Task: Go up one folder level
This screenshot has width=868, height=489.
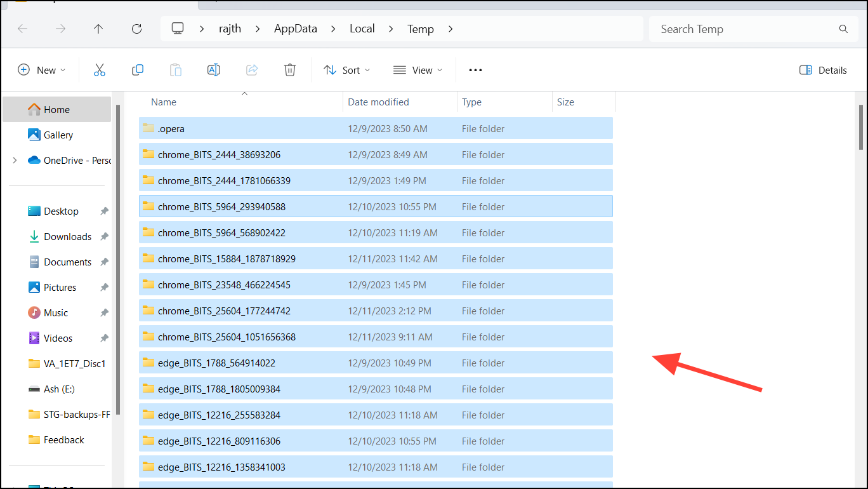Action: click(98, 29)
